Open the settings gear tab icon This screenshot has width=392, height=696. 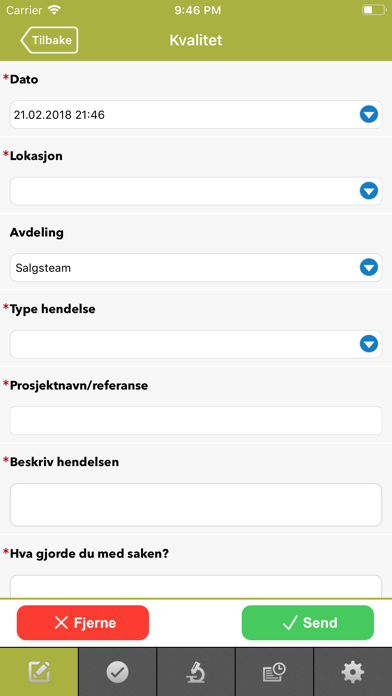pos(353,672)
